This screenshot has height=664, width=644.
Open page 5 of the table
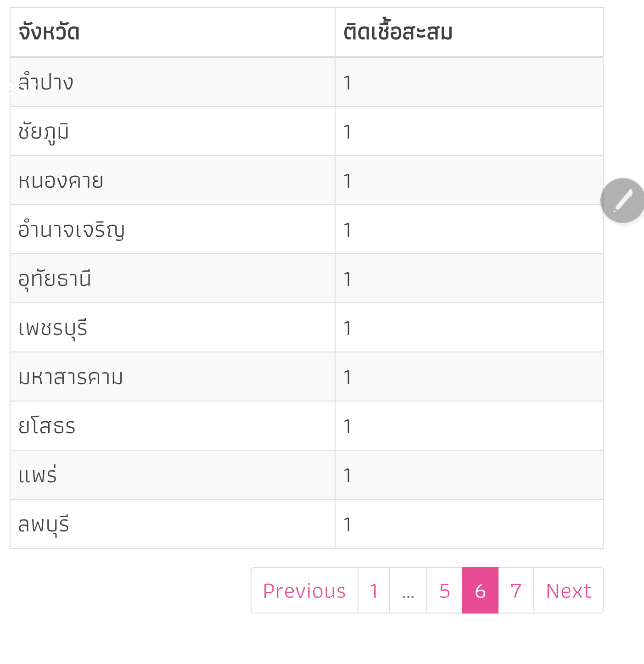pyautogui.click(x=444, y=591)
